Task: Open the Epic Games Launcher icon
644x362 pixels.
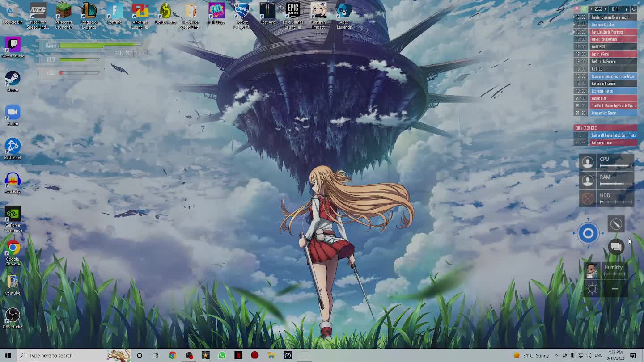Action: coord(293,16)
